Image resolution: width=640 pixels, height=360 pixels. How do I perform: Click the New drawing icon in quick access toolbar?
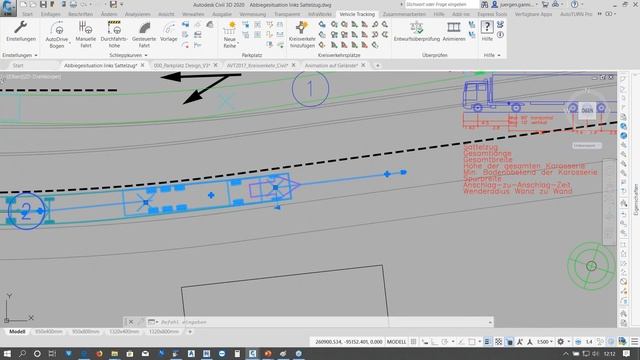[24, 4]
